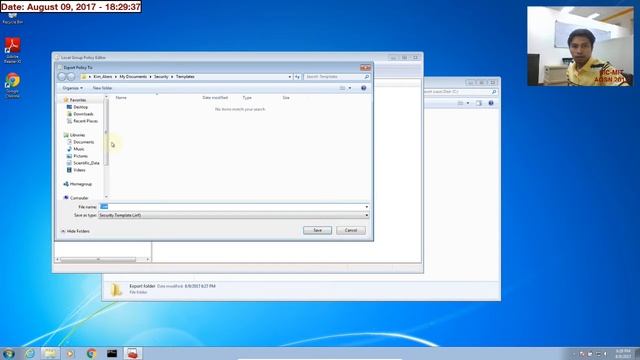The height and width of the screenshot is (360, 640).
Task: Expand the address bar history dropdown
Action: pyautogui.click(x=290, y=77)
